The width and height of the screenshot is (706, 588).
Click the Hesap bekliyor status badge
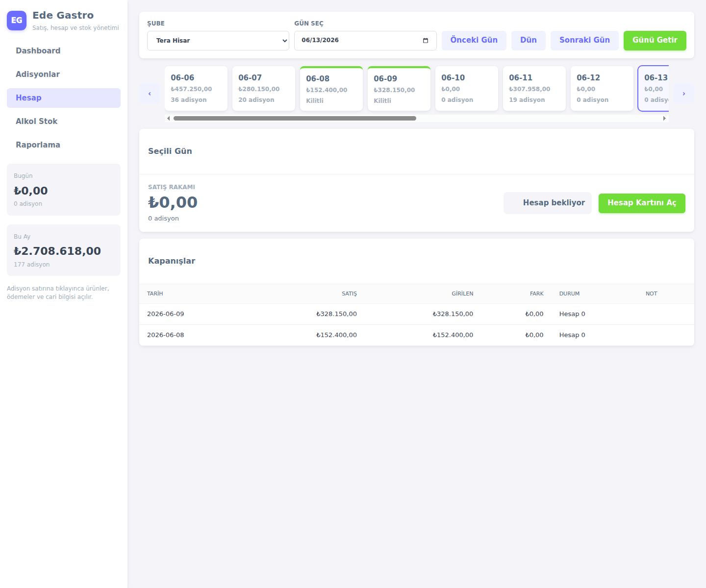pyautogui.click(x=548, y=203)
